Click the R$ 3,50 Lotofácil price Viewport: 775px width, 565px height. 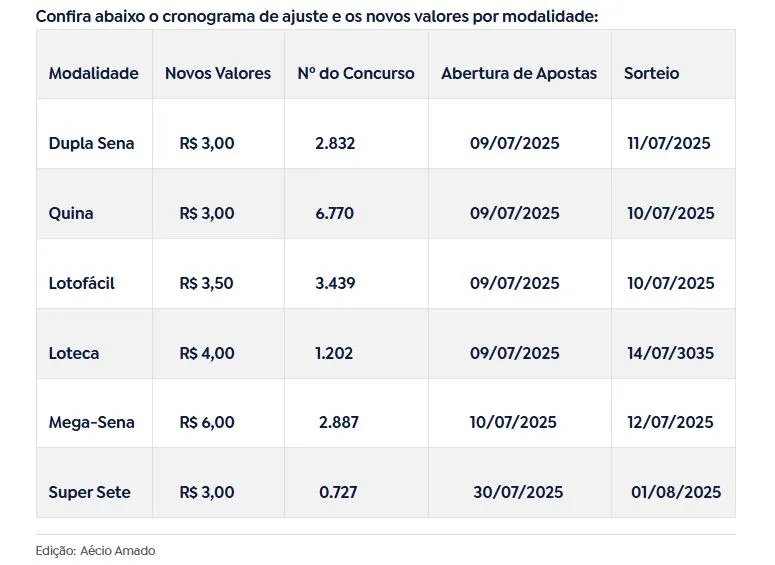coord(207,283)
